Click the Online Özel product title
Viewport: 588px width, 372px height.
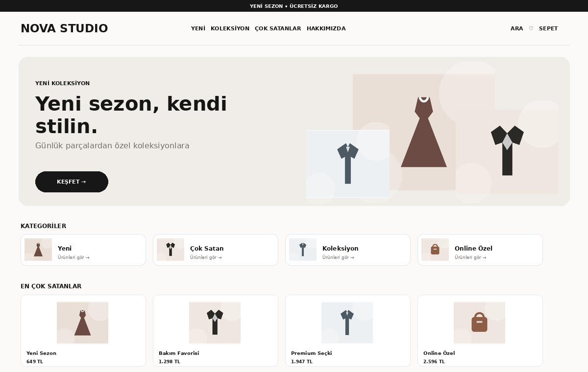439,353
